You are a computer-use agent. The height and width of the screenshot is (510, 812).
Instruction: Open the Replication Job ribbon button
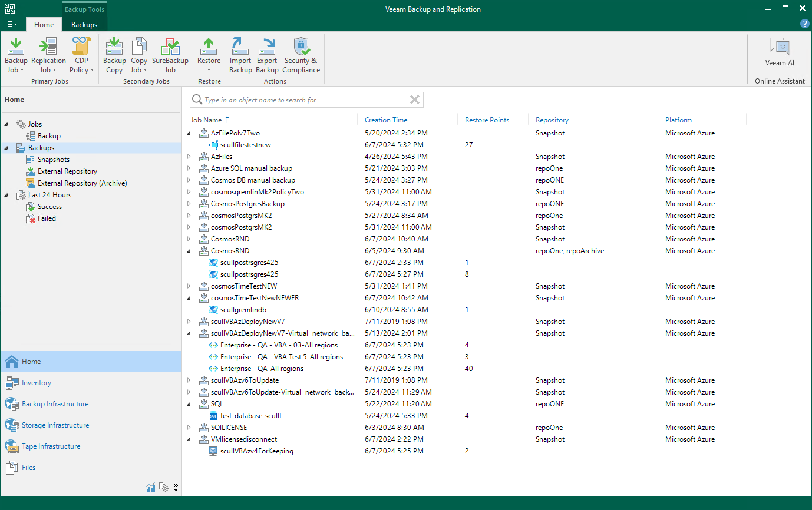[x=48, y=55]
